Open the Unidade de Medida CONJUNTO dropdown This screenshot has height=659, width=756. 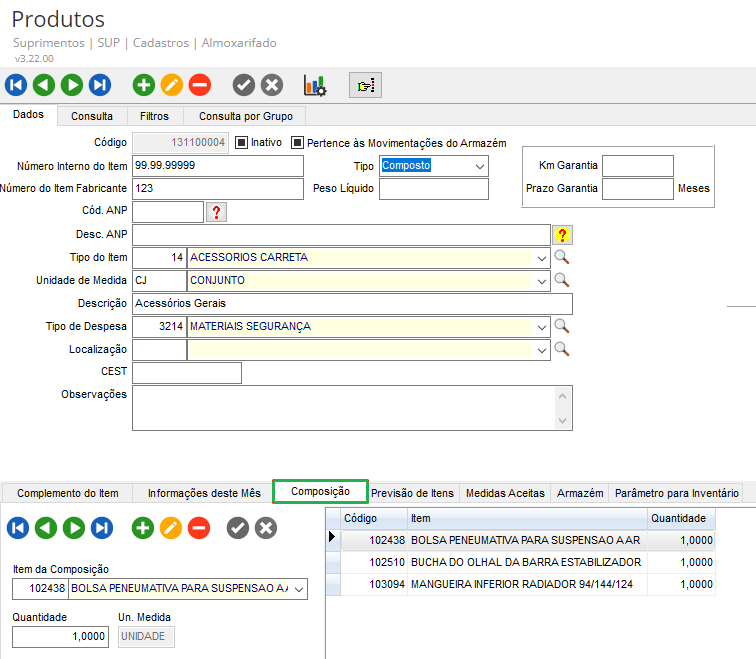(541, 280)
